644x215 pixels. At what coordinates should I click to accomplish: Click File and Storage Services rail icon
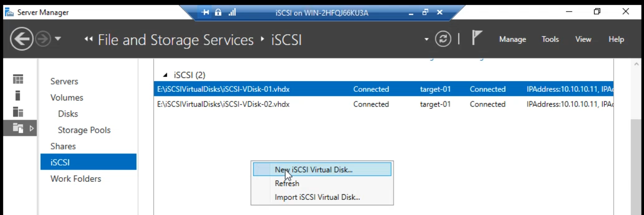tap(18, 128)
